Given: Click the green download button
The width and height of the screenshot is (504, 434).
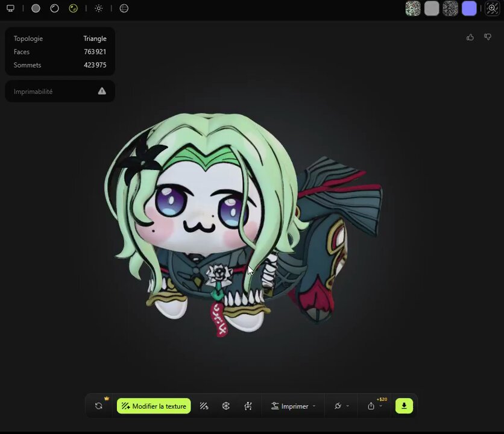Looking at the screenshot, I should [x=404, y=406].
